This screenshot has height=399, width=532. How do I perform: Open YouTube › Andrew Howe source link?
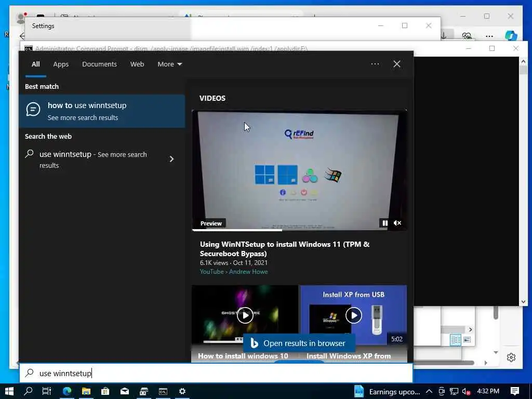coord(234,272)
